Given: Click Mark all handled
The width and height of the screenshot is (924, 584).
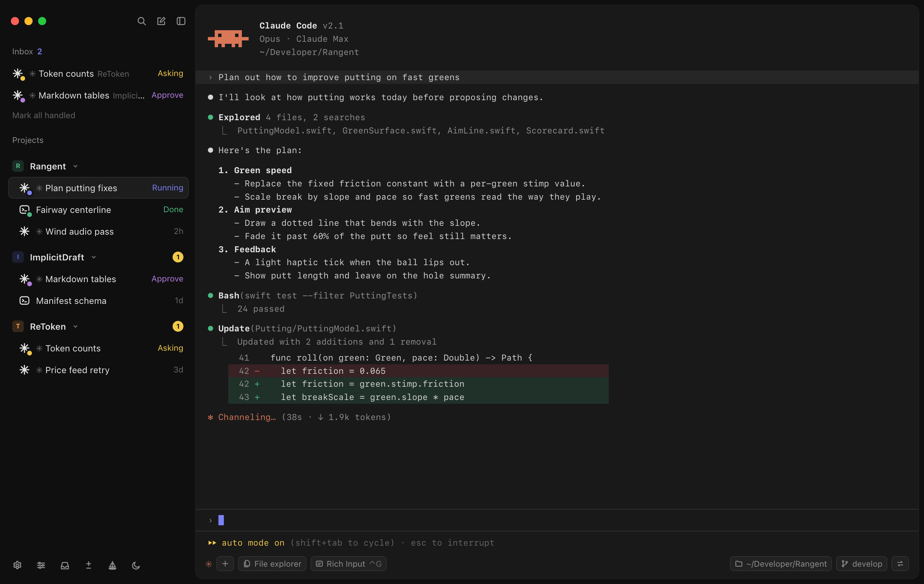Looking at the screenshot, I should tap(44, 115).
